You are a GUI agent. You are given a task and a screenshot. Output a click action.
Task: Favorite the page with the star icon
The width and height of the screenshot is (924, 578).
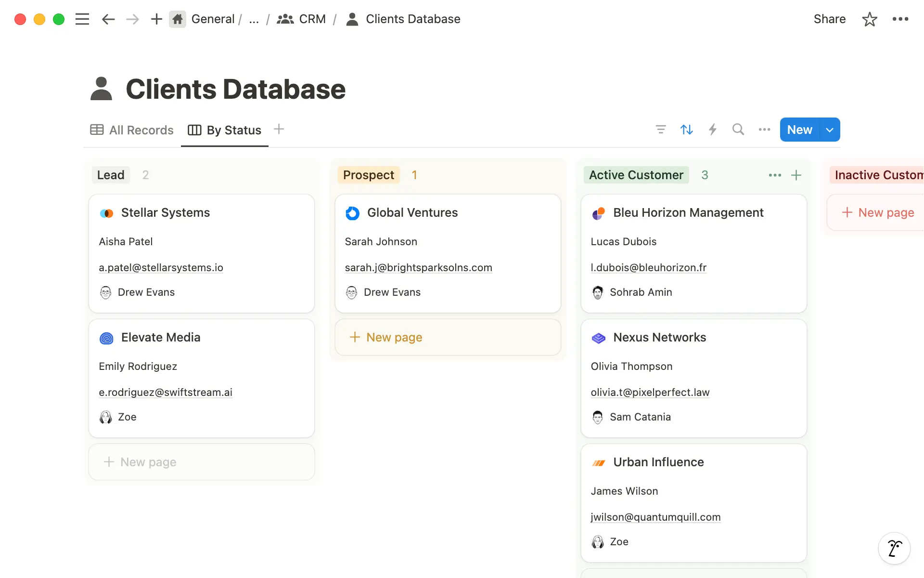point(869,19)
